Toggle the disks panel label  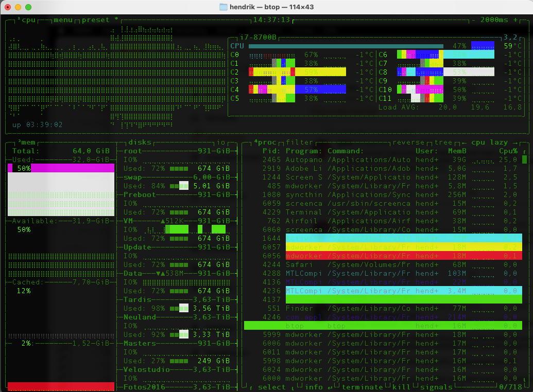click(140, 142)
